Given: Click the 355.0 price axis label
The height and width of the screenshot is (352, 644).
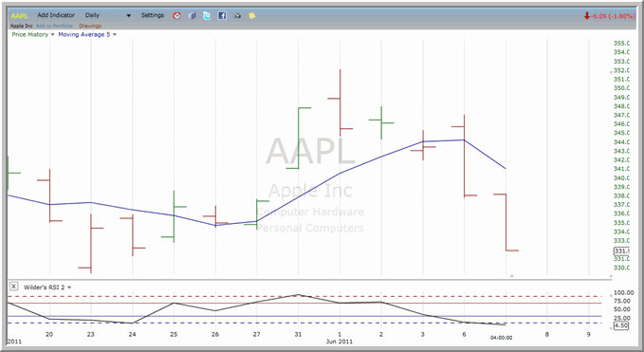Looking at the screenshot, I should (x=621, y=44).
